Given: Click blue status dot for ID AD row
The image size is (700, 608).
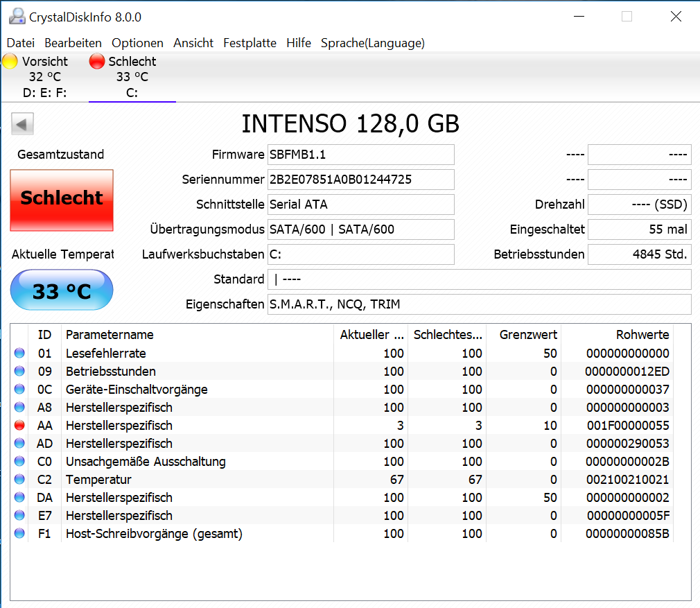Looking at the screenshot, I should point(19,443).
